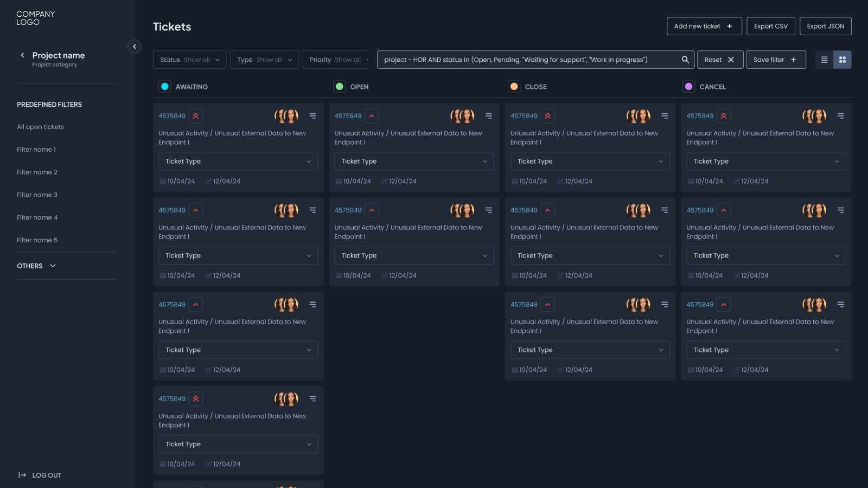
Task: Switch to list view layout
Action: tap(824, 60)
